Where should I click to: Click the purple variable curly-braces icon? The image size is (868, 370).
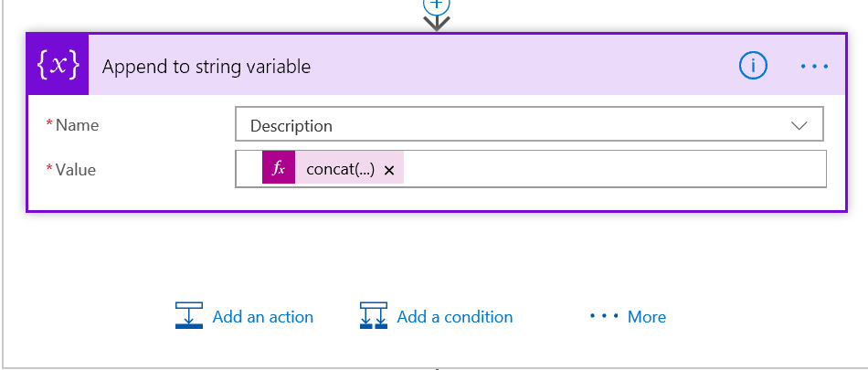tap(58, 66)
